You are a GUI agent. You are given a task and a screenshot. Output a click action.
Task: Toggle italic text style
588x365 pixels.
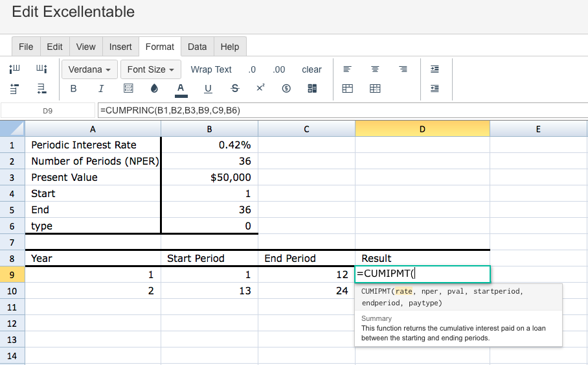[x=101, y=89]
